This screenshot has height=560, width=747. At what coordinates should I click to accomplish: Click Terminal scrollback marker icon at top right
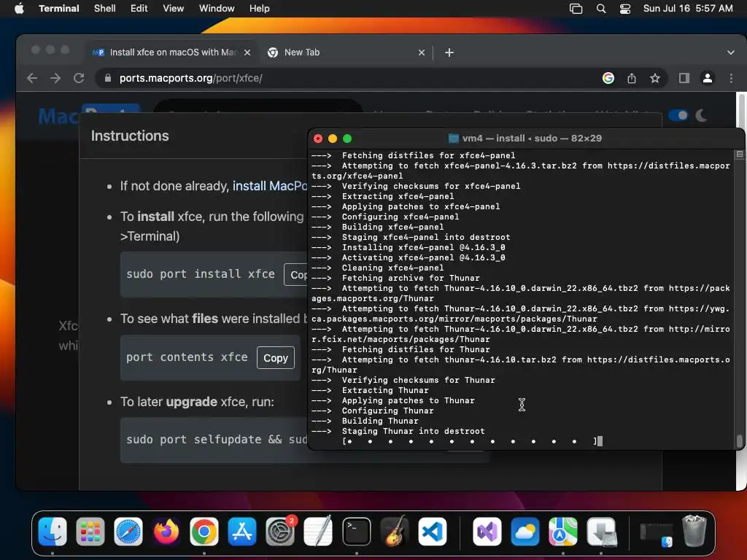click(740, 155)
